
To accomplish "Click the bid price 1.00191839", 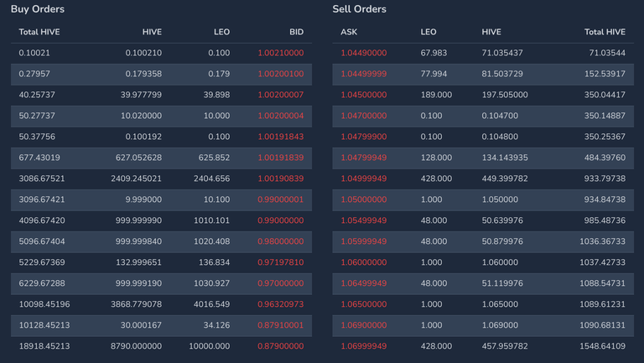I will point(281,158).
